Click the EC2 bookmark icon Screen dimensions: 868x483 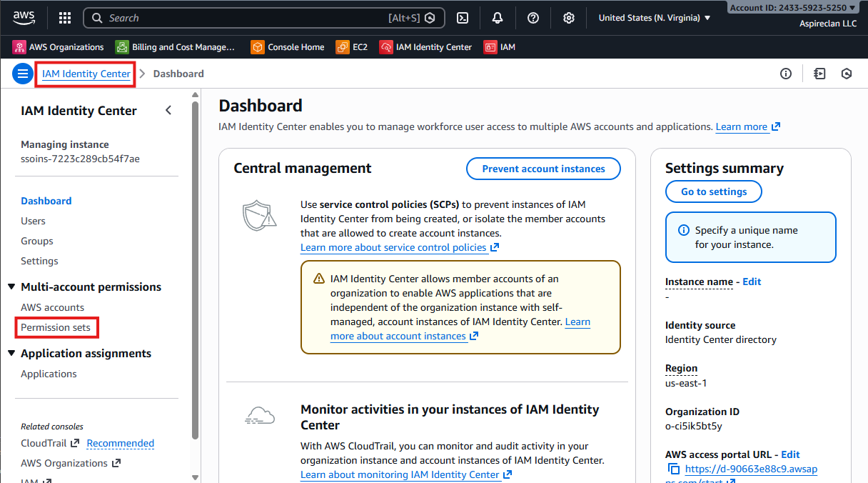[x=343, y=47]
